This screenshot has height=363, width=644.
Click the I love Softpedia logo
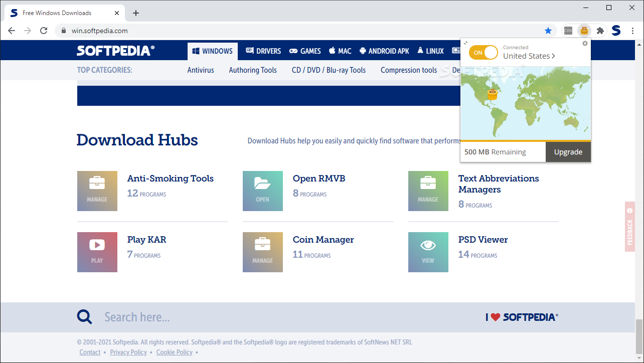522,317
